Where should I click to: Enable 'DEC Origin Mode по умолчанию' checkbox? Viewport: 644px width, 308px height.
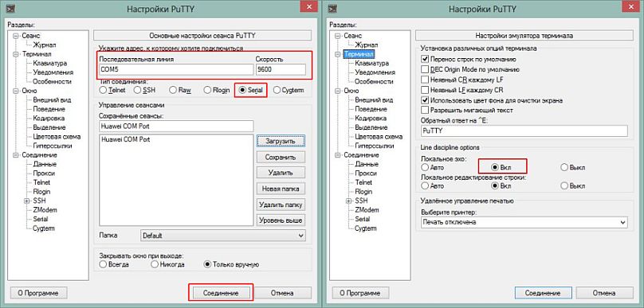[x=425, y=70]
